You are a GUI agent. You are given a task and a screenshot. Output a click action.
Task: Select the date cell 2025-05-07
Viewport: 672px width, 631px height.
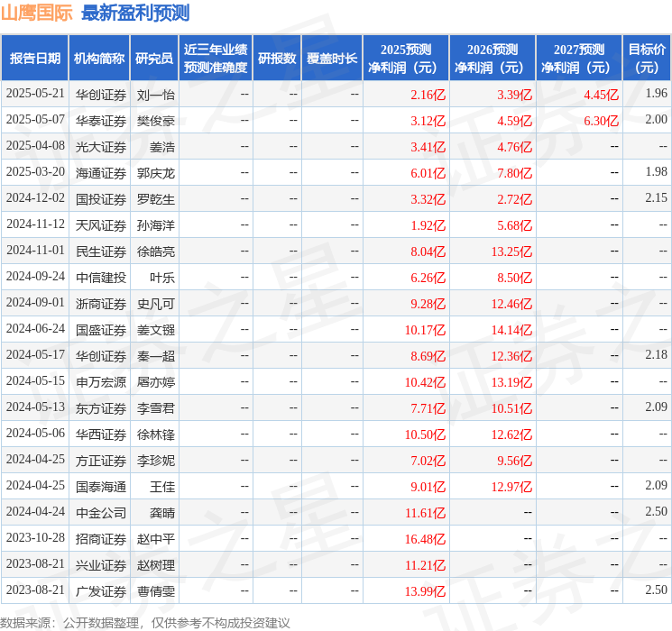tap(35, 120)
